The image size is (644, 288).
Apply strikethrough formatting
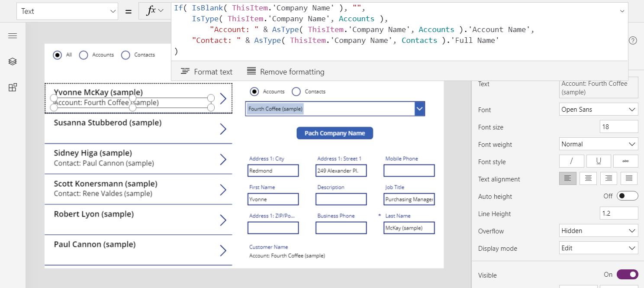625,161
